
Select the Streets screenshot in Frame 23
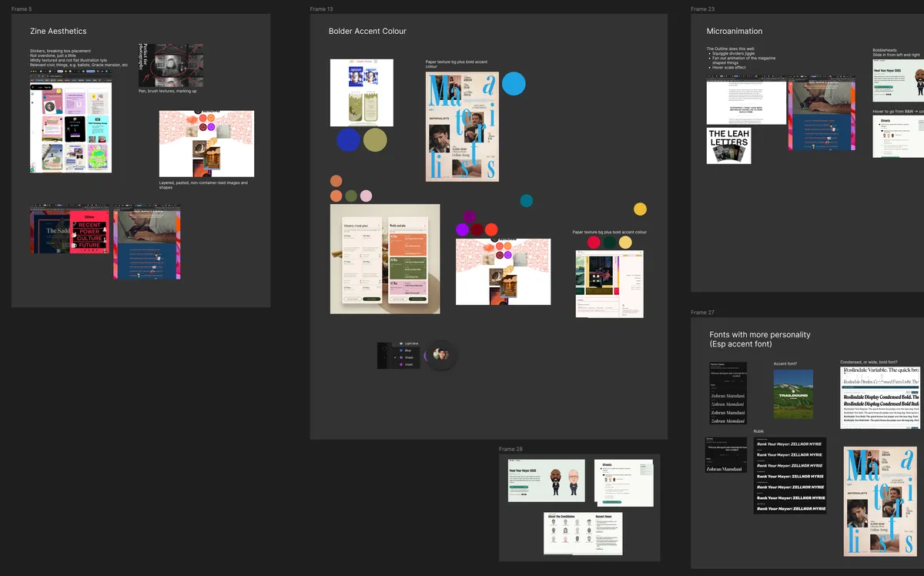[898, 137]
